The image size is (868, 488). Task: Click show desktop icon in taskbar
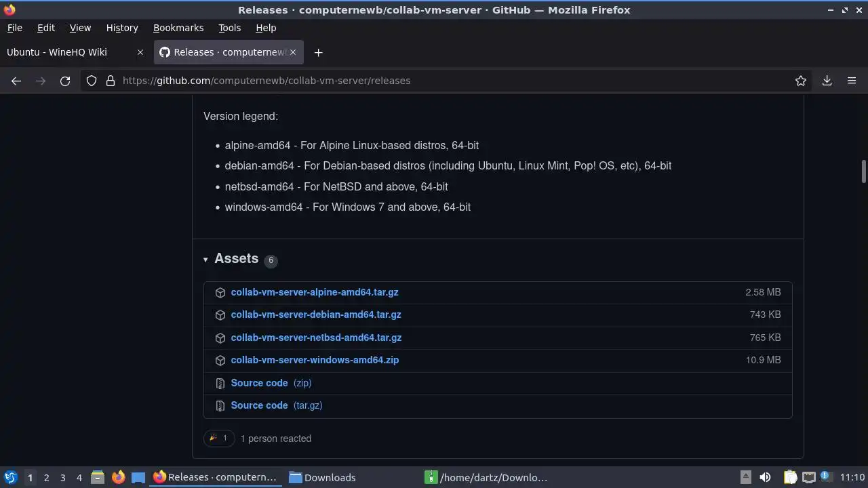(138, 477)
